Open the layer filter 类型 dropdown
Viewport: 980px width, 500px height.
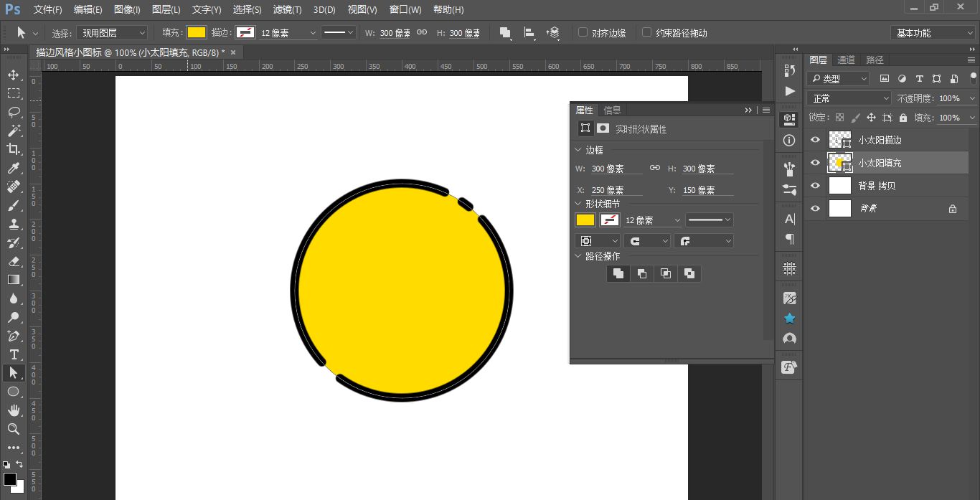pos(838,79)
